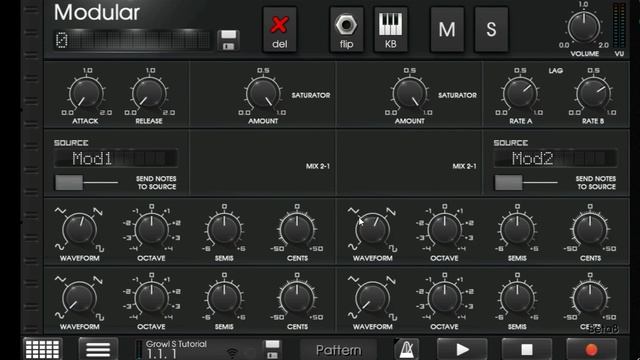The width and height of the screenshot is (640, 360).
Task: Click the ATTACK knob
Action: coord(86,93)
